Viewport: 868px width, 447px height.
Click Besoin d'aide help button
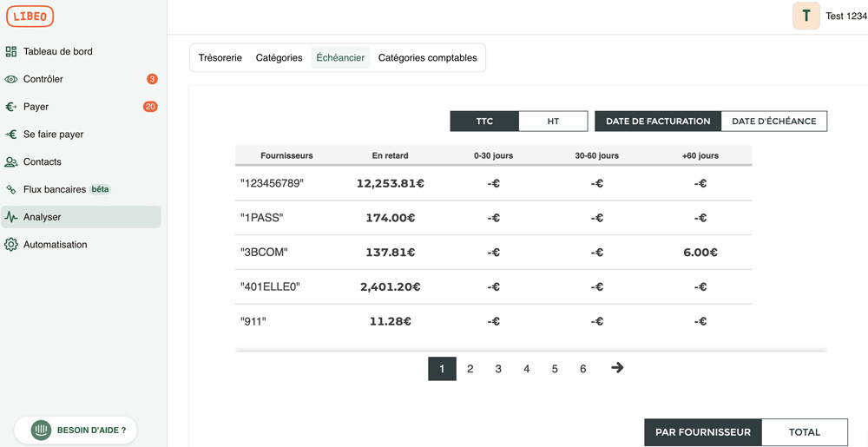pos(76,430)
